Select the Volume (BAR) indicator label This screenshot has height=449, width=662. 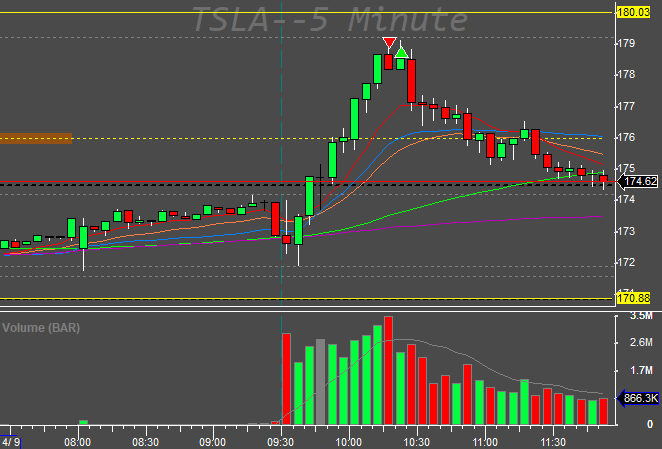coord(41,328)
